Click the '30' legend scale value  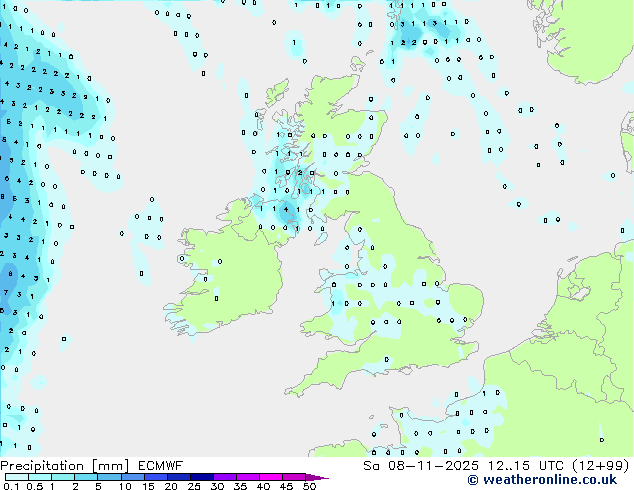coord(217,486)
